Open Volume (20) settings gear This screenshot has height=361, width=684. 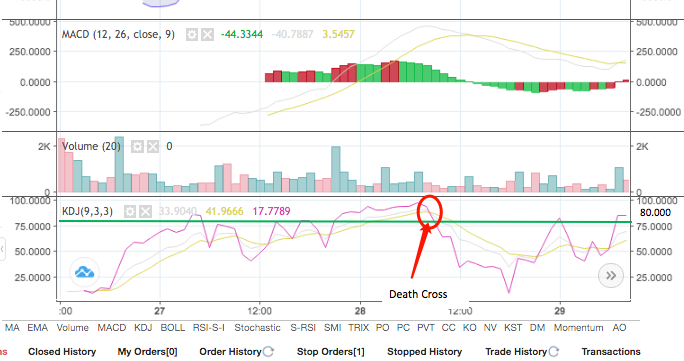(137, 146)
